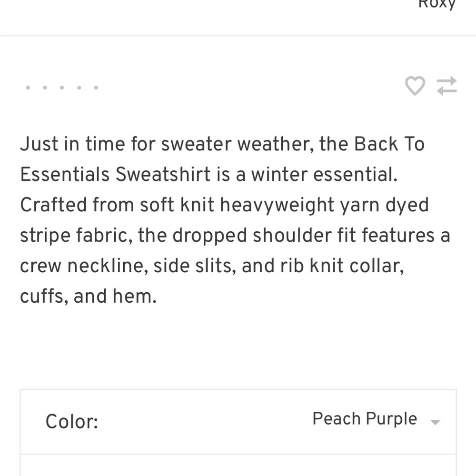This screenshot has height=476, width=476.
Task: Add product to wishlist with heart icon
Action: point(415,86)
